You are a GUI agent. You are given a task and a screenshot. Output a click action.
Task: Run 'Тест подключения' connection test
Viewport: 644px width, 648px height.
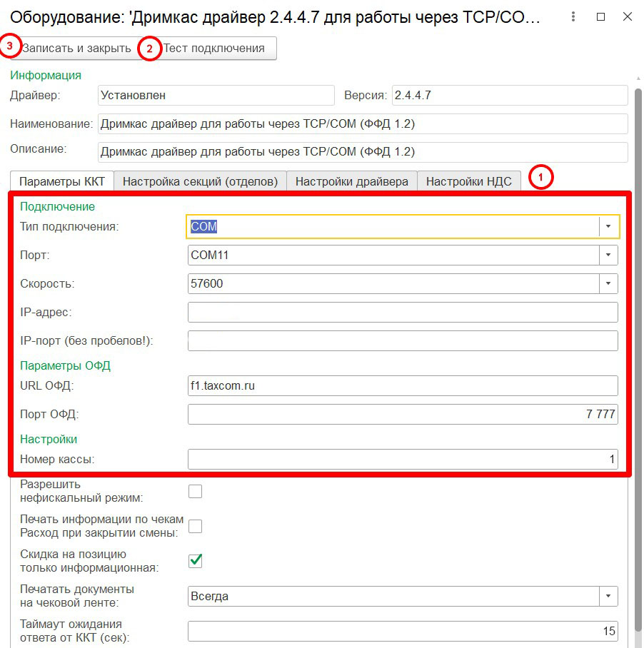pos(214,49)
